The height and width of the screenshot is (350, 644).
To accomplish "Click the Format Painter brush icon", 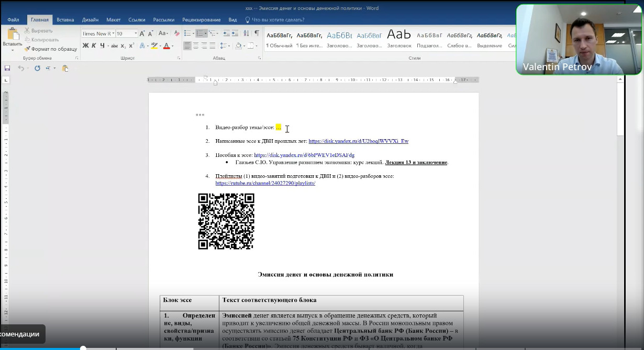I will 28,49.
